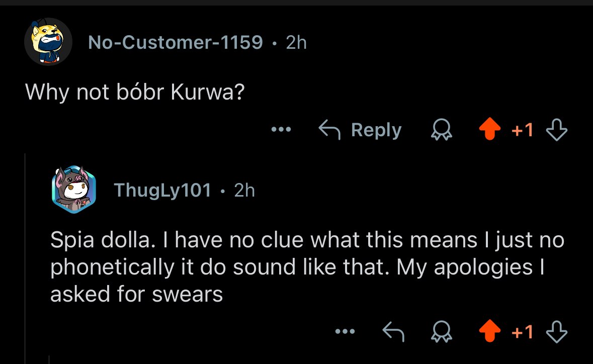The image size is (593, 364).
Task: Collapse the reply thread via vertical line
Action: (25, 256)
